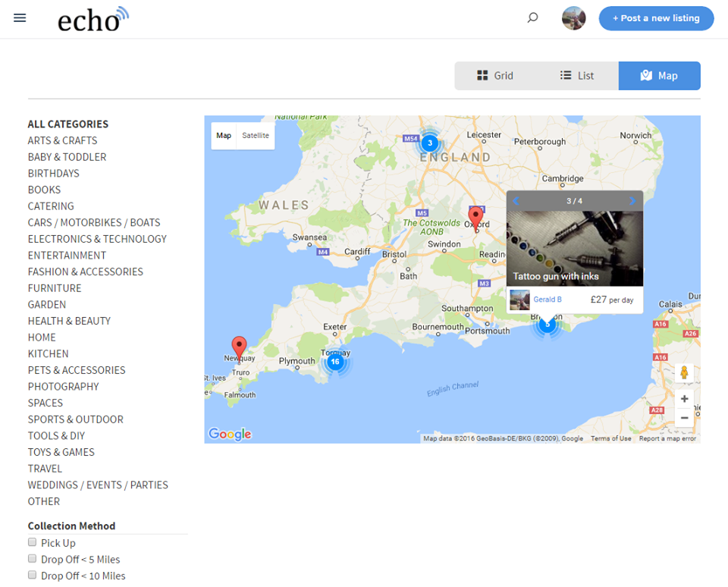The width and height of the screenshot is (728, 587).
Task: Filter by Arts & Crafts category
Action: click(x=63, y=141)
